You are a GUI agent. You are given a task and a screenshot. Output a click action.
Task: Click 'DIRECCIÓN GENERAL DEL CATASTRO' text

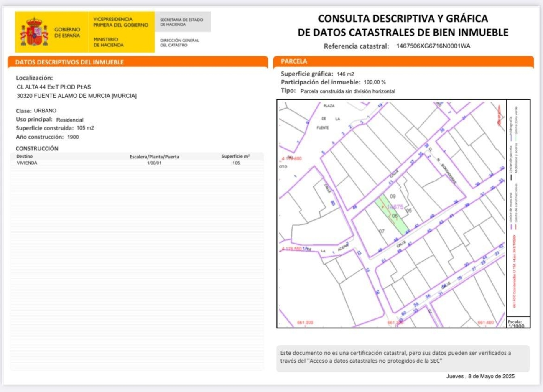pyautogui.click(x=180, y=43)
